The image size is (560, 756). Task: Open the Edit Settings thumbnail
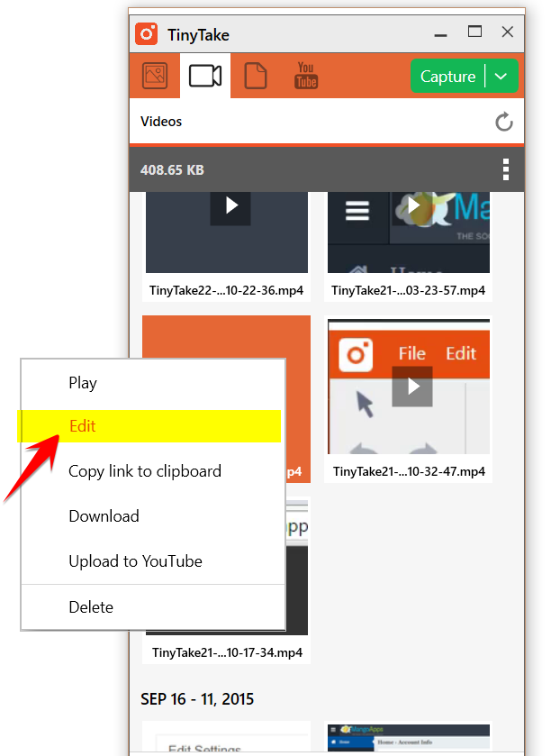pos(227,738)
